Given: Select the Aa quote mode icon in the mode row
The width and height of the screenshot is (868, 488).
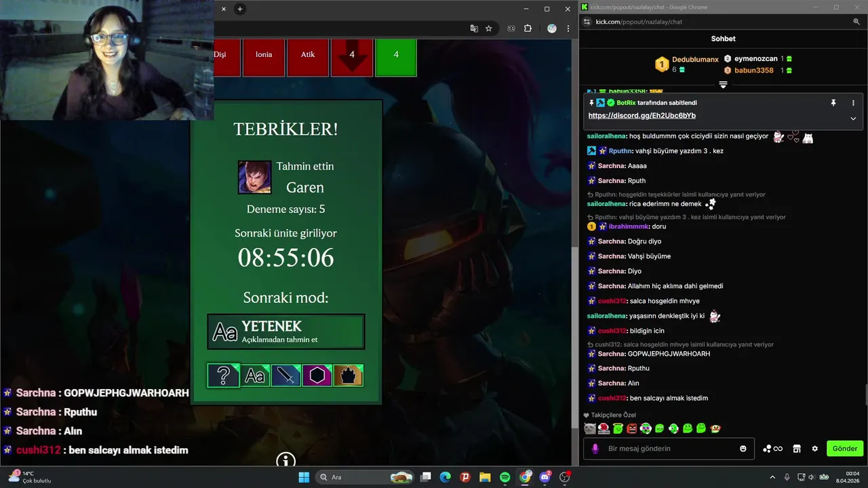Looking at the screenshot, I should pos(254,375).
